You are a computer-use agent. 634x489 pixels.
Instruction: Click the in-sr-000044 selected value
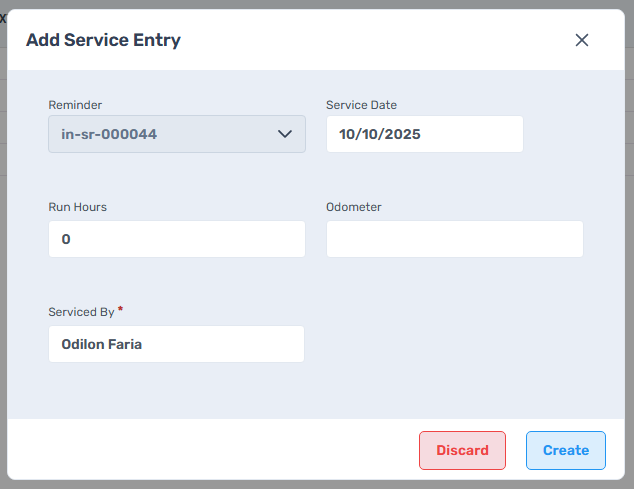pyautogui.click(x=109, y=134)
